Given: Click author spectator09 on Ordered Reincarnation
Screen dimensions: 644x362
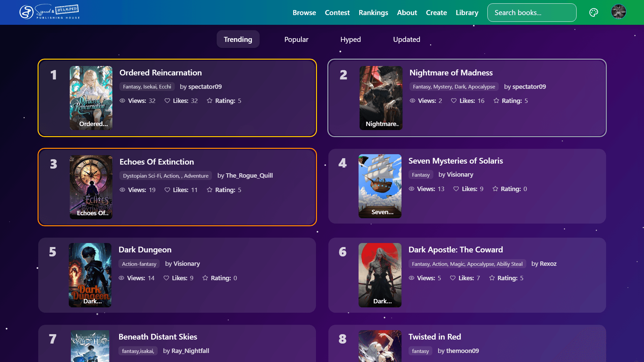Looking at the screenshot, I should pos(205,87).
